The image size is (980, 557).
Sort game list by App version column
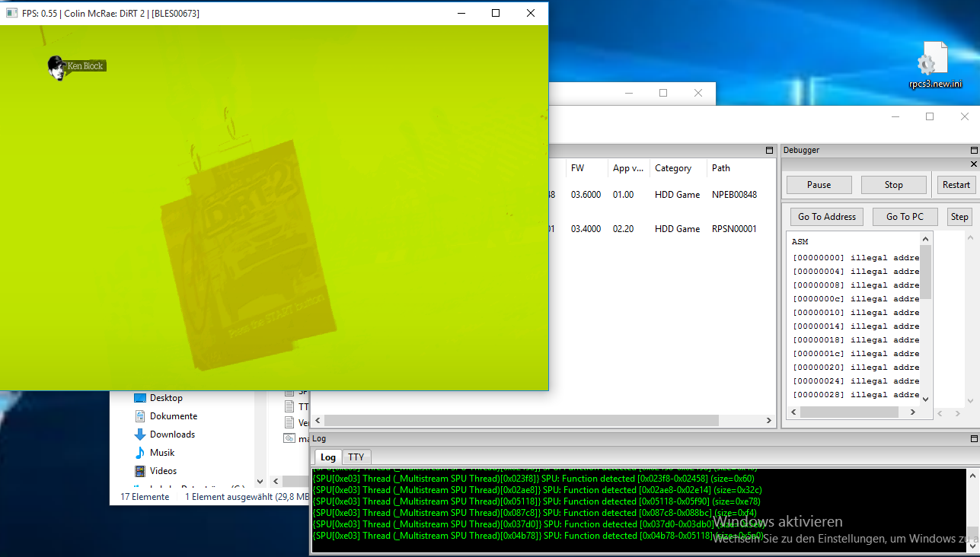click(x=628, y=168)
